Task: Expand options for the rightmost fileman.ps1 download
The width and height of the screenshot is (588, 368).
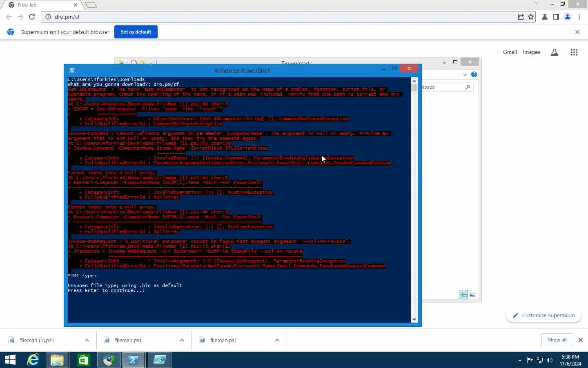Action: coord(277,340)
